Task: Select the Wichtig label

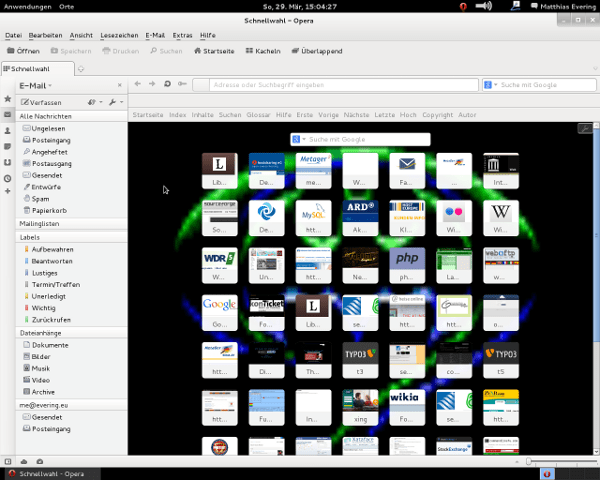Action: [43, 308]
